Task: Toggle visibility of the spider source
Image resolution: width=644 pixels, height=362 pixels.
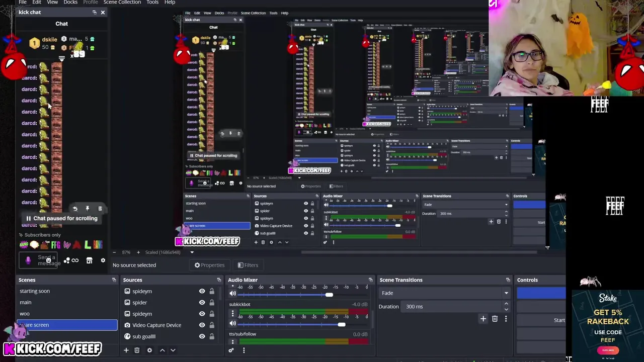Action: pyautogui.click(x=202, y=303)
